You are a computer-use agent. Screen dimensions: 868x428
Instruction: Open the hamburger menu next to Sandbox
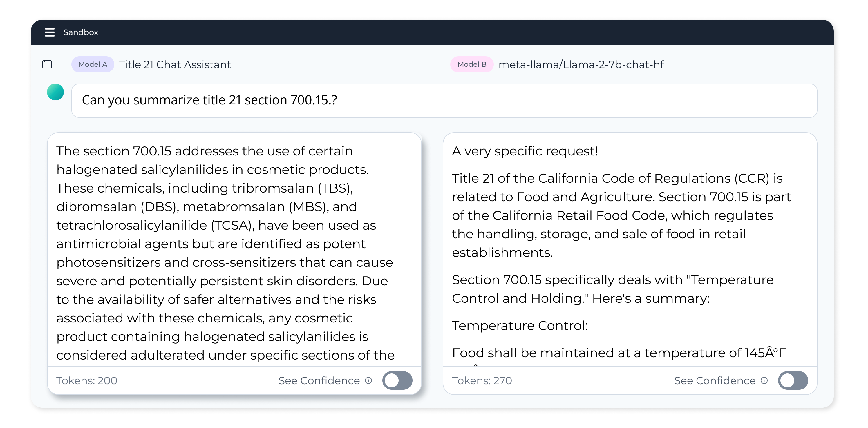[50, 32]
